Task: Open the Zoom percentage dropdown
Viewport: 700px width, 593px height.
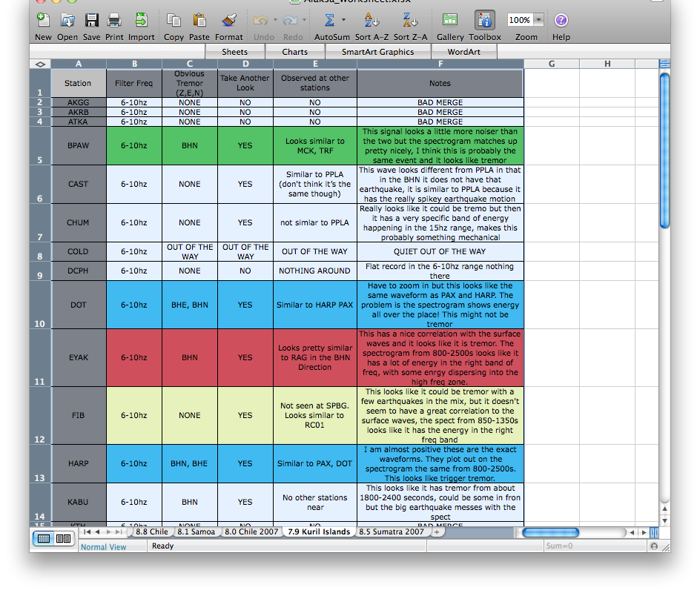Action: point(539,20)
